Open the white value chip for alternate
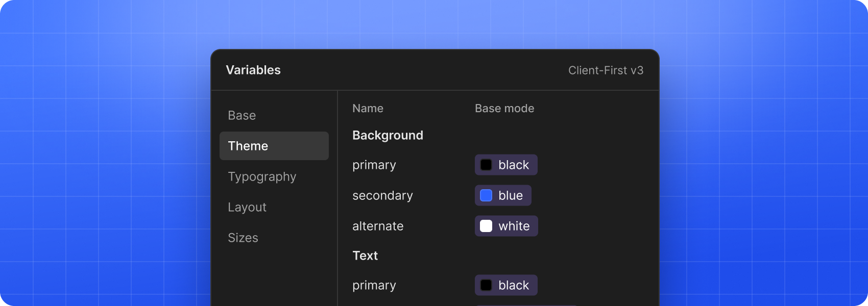The image size is (868, 306). pos(507,226)
